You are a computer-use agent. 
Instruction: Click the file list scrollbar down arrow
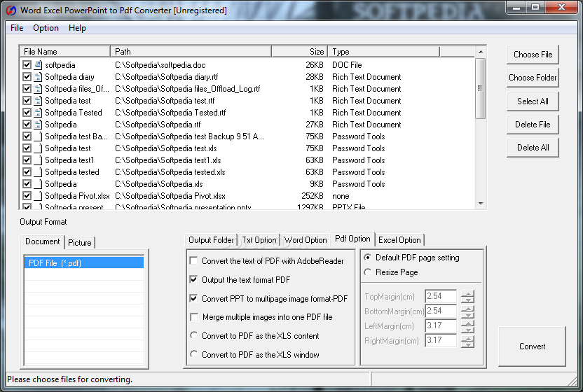coord(481,203)
